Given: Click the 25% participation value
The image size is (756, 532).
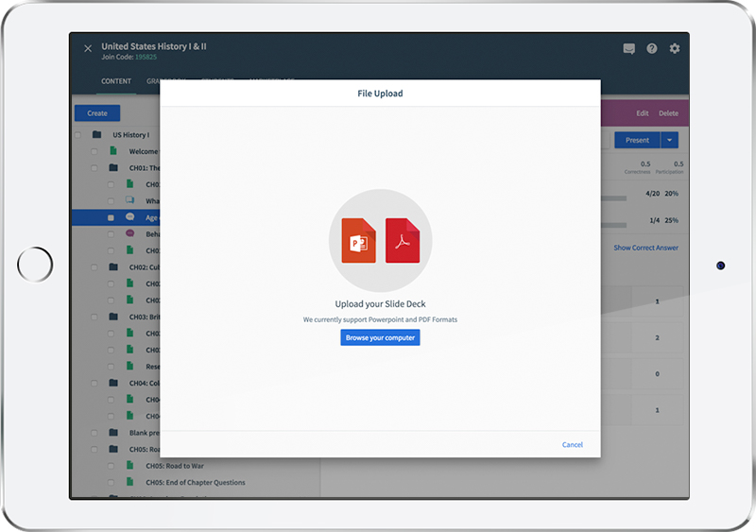Looking at the screenshot, I should 671,220.
